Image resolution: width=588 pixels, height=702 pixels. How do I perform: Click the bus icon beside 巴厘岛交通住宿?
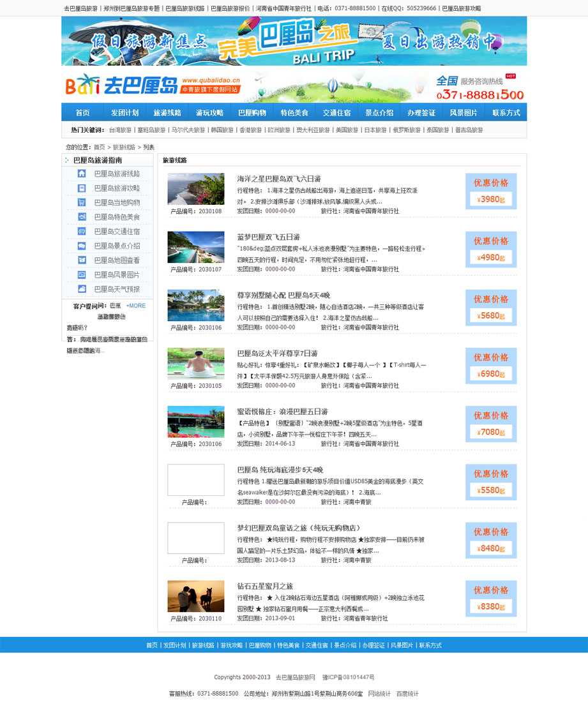pos(82,232)
